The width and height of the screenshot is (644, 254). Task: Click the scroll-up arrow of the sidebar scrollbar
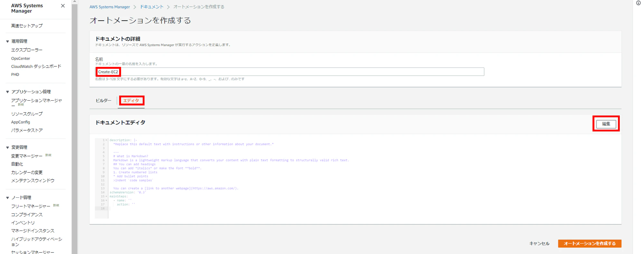click(74, 2)
